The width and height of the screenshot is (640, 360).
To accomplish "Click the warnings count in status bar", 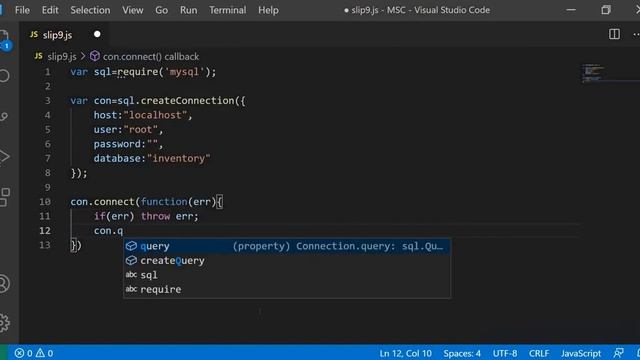I will [x=44, y=353].
